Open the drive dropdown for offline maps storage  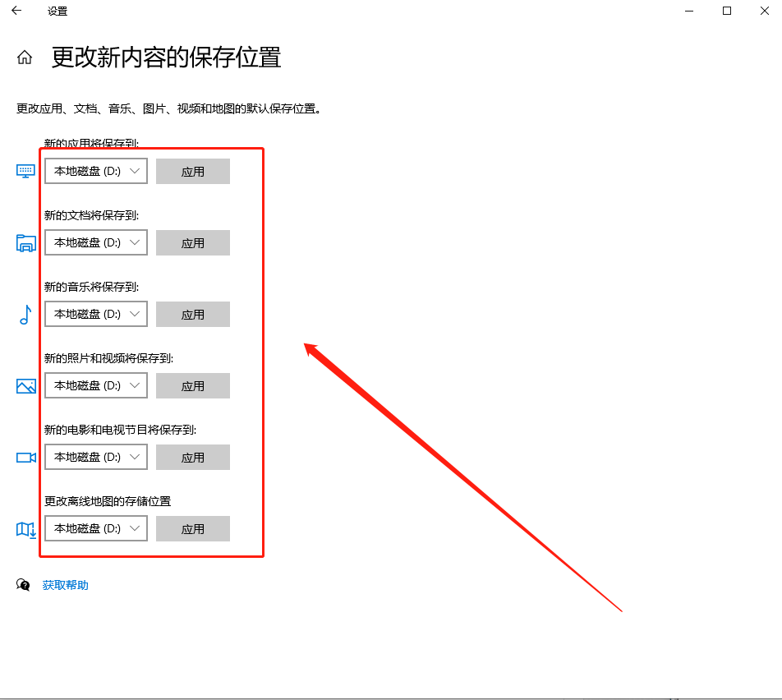click(x=95, y=528)
